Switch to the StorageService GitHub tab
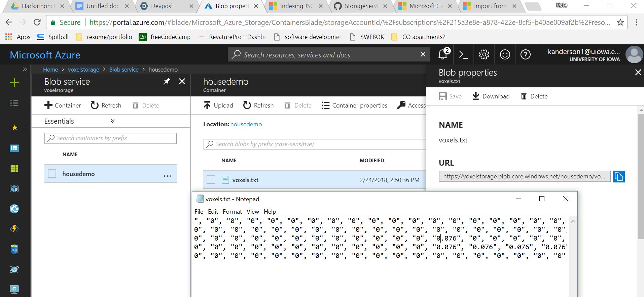 [x=360, y=6]
